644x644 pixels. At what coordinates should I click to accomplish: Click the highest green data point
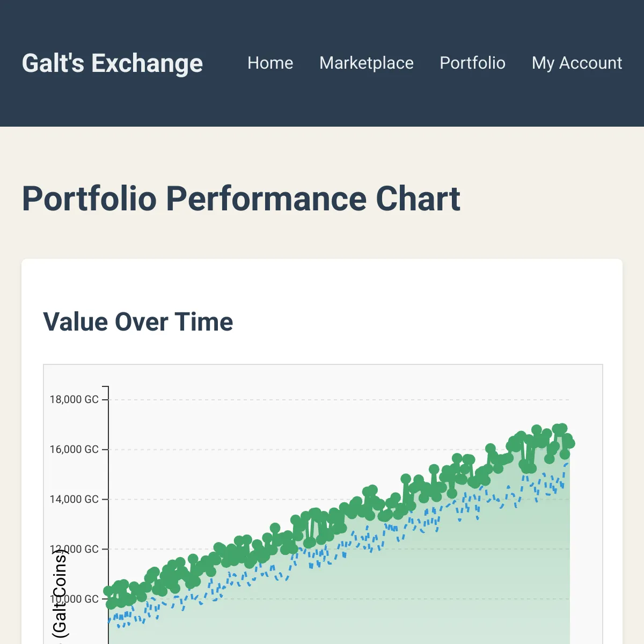pos(561,427)
